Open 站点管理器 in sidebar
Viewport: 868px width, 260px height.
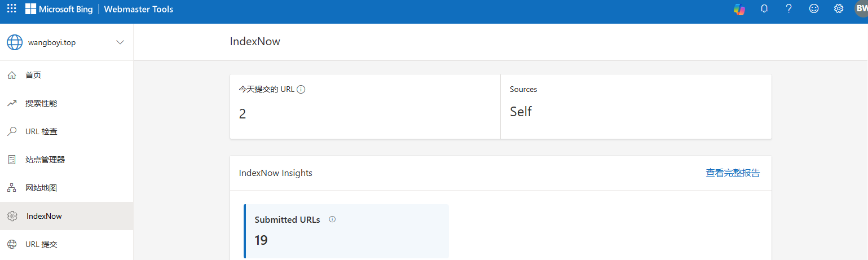click(x=45, y=160)
